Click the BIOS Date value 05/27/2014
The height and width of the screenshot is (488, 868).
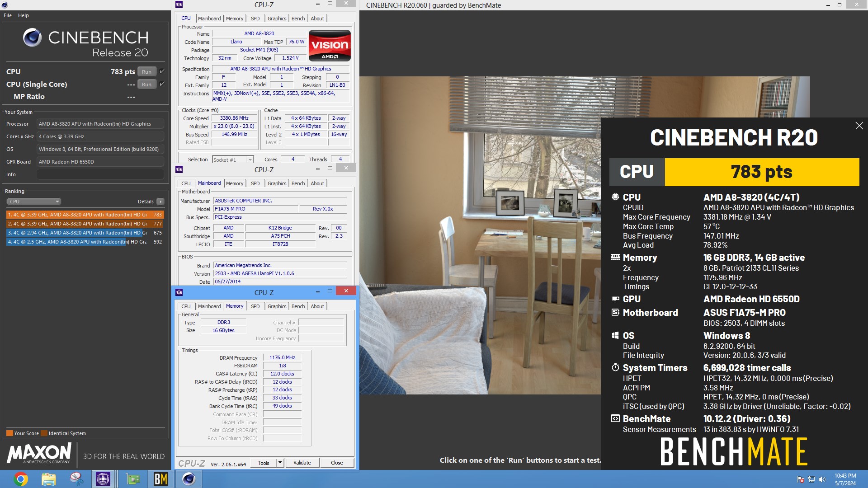(280, 282)
